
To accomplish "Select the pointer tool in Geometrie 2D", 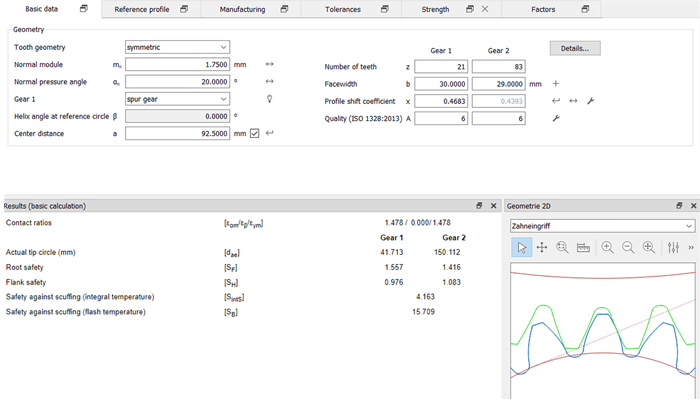I will [521, 247].
